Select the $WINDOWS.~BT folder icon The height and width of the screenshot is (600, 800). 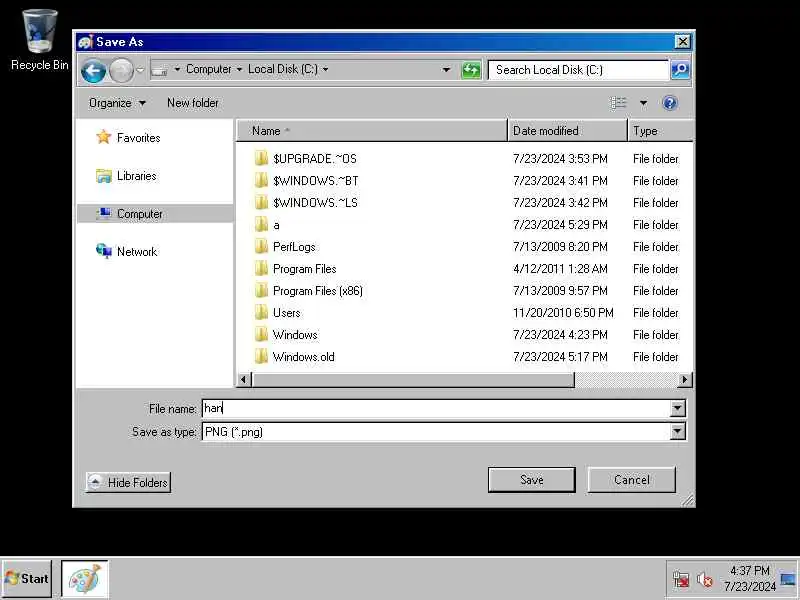coord(261,181)
